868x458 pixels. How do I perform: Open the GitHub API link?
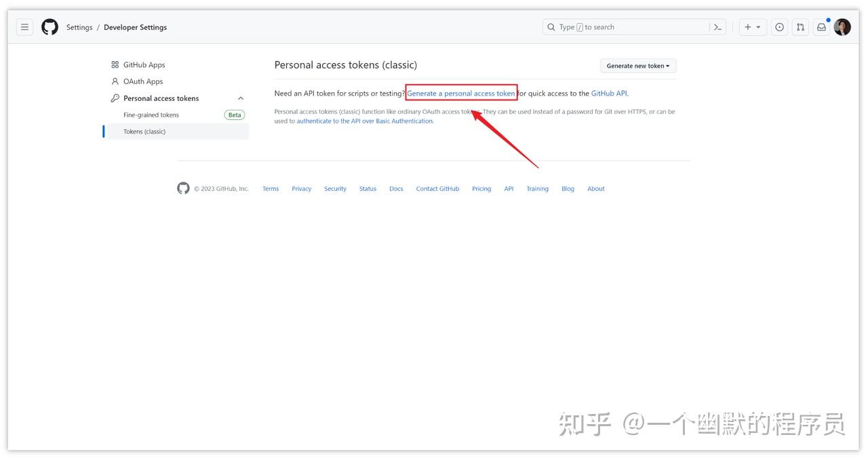tap(608, 93)
